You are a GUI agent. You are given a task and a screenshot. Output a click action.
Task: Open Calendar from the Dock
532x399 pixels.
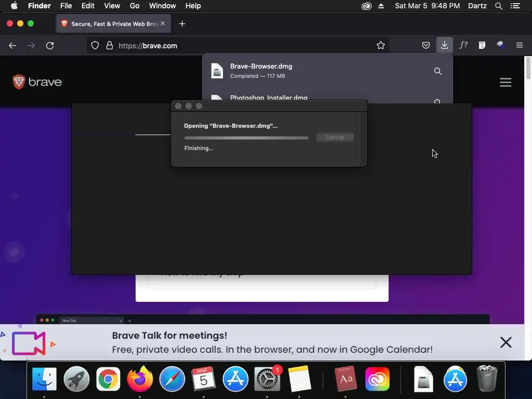click(204, 379)
